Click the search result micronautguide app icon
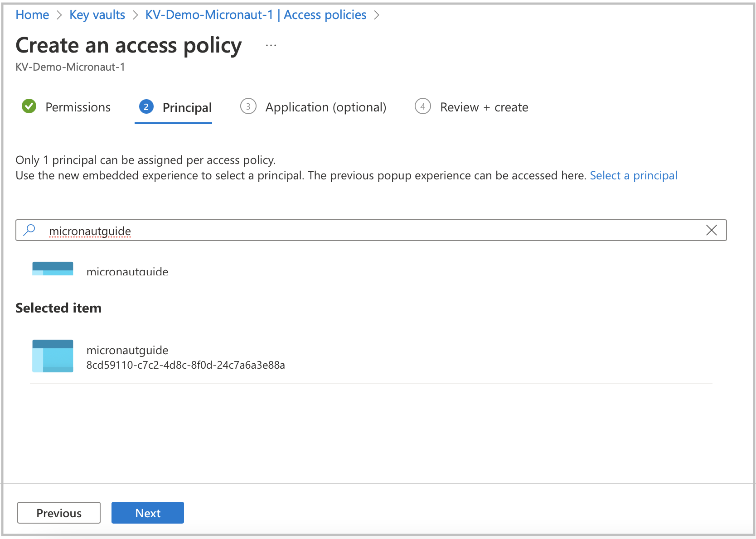 (x=53, y=269)
